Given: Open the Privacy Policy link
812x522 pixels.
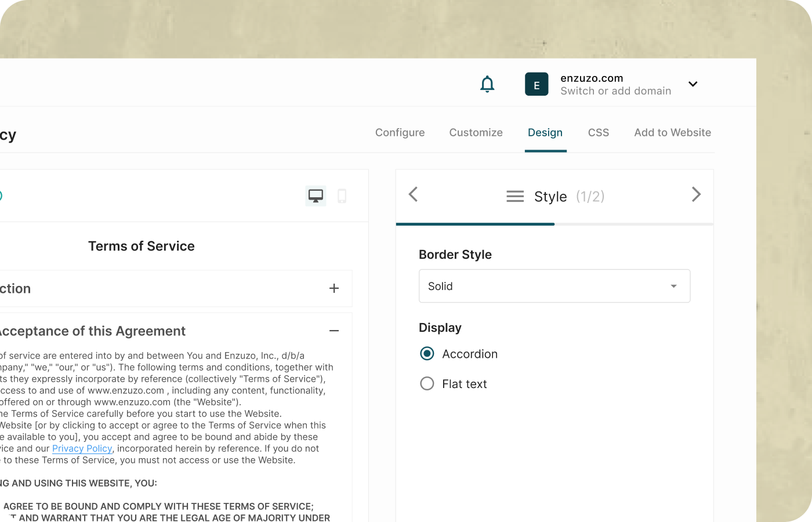Looking at the screenshot, I should click(82, 448).
